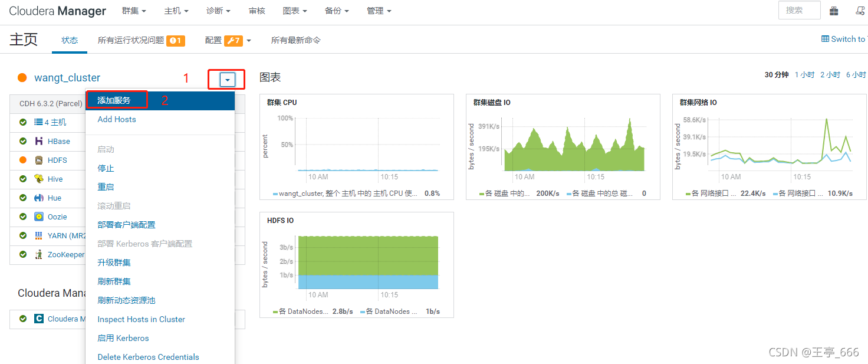The image size is (868, 364).
Task: Open 所有最新命令 tab
Action: pyautogui.click(x=296, y=40)
